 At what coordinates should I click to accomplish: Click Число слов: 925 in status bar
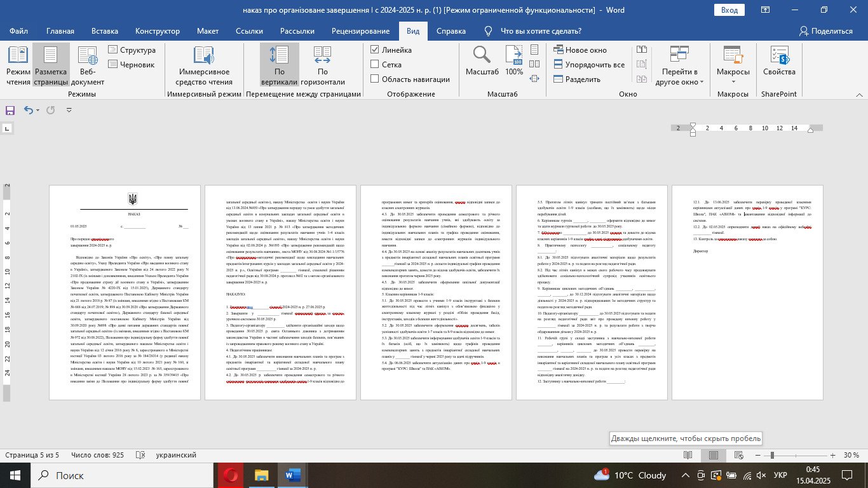tap(98, 455)
